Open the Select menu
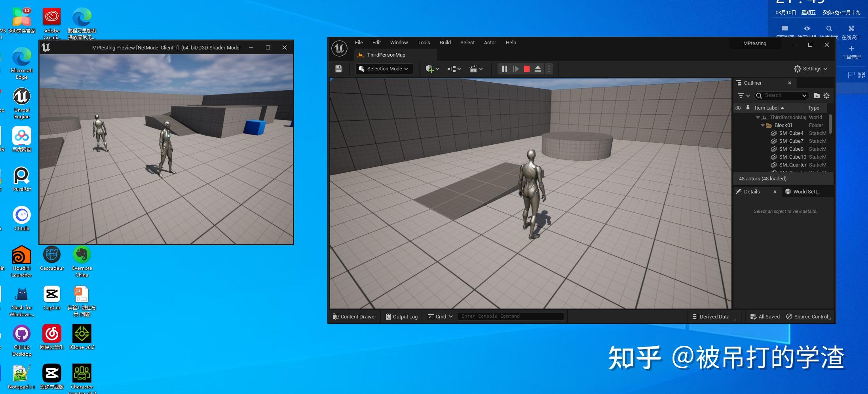 pos(467,43)
